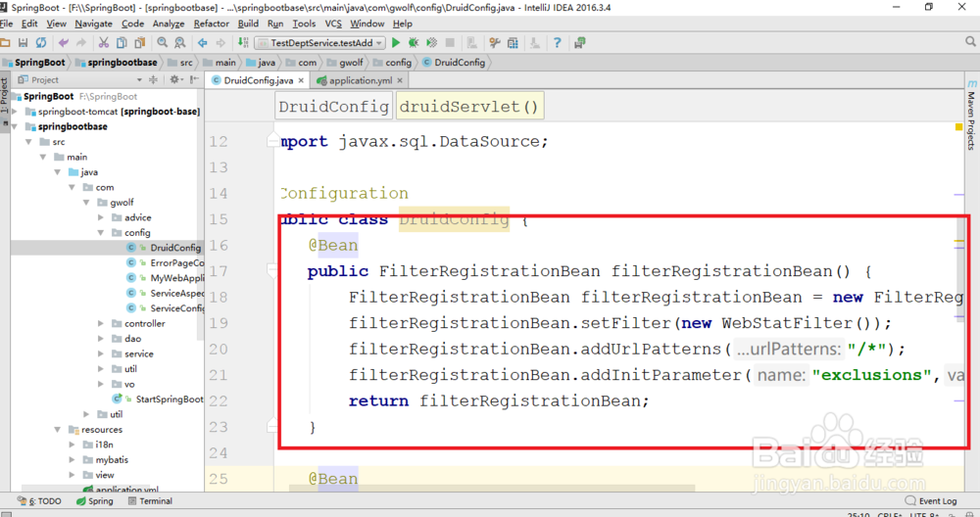Click the Cut scissors icon
The width and height of the screenshot is (980, 517).
pos(104,42)
